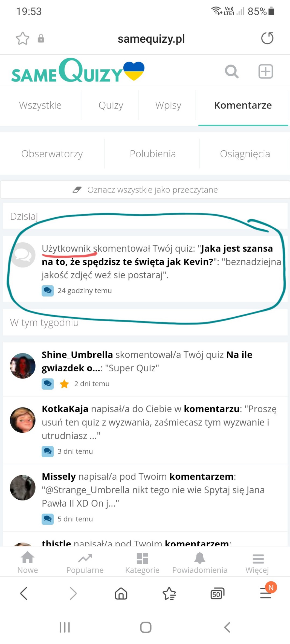This screenshot has width=290, height=644.
Task: Open the Kategorie grid section
Action: 142,562
